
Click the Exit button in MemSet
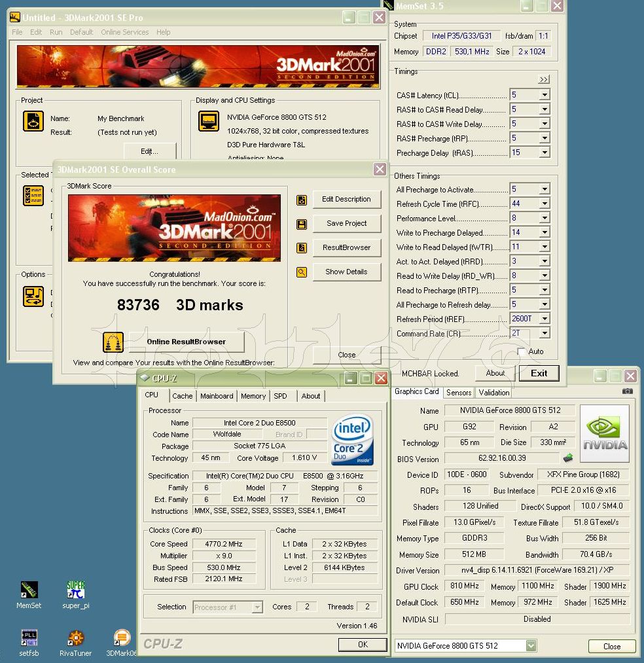539,373
